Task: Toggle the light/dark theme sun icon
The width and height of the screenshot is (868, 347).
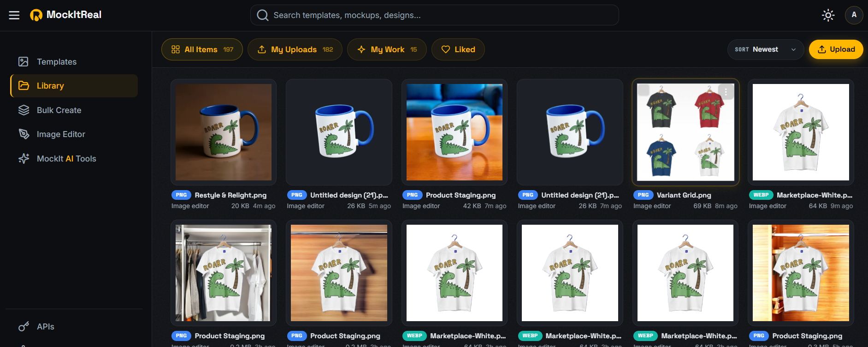Action: 828,15
